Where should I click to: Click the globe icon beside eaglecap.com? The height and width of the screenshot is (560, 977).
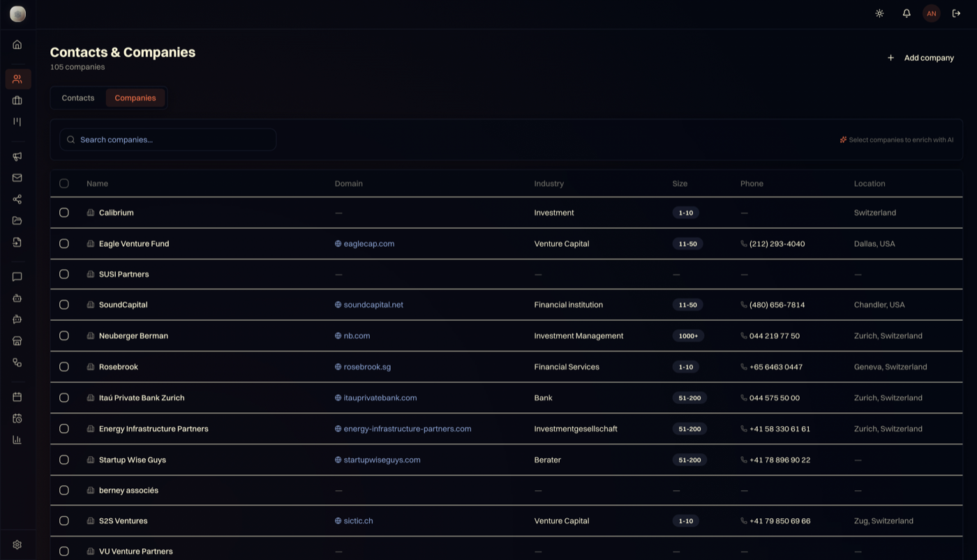click(338, 244)
